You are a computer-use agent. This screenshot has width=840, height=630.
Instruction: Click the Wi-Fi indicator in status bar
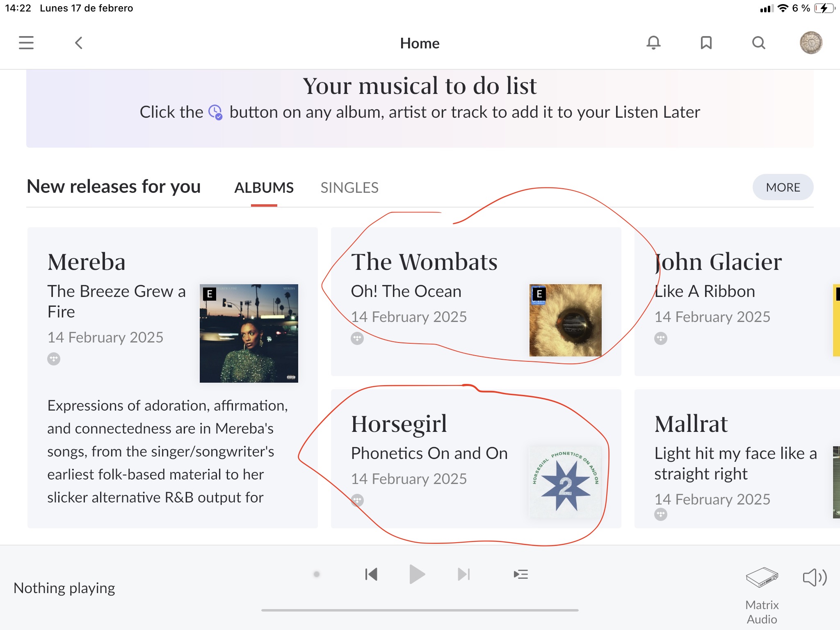point(783,8)
